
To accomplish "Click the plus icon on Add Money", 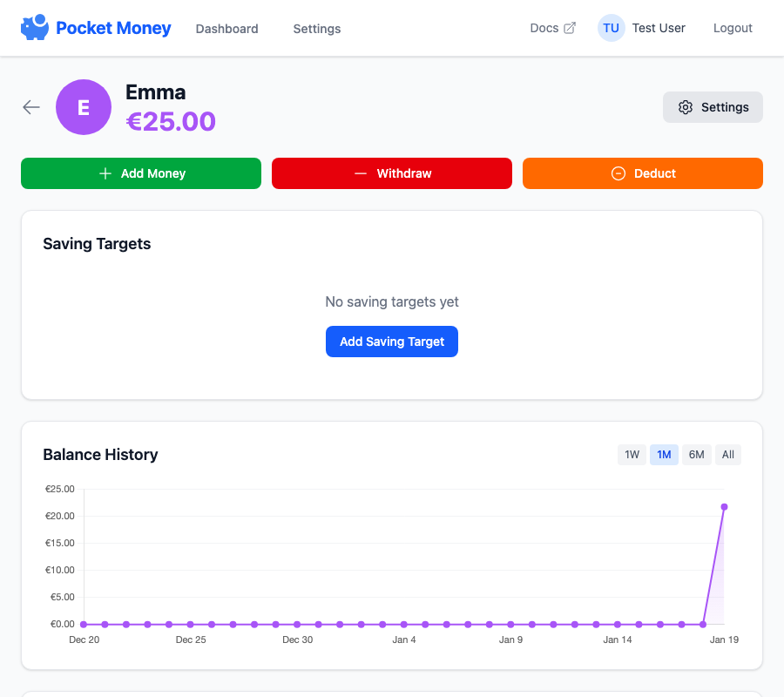I will (105, 173).
